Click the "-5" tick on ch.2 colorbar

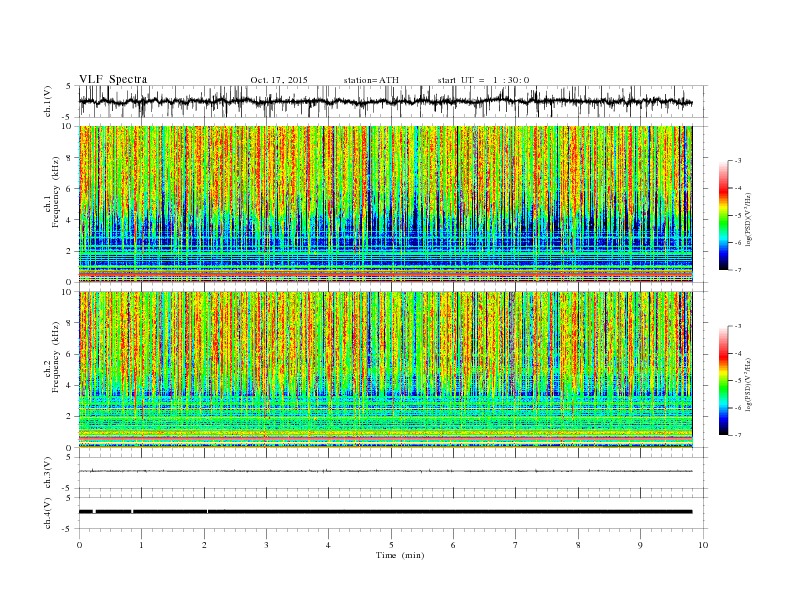(738, 381)
